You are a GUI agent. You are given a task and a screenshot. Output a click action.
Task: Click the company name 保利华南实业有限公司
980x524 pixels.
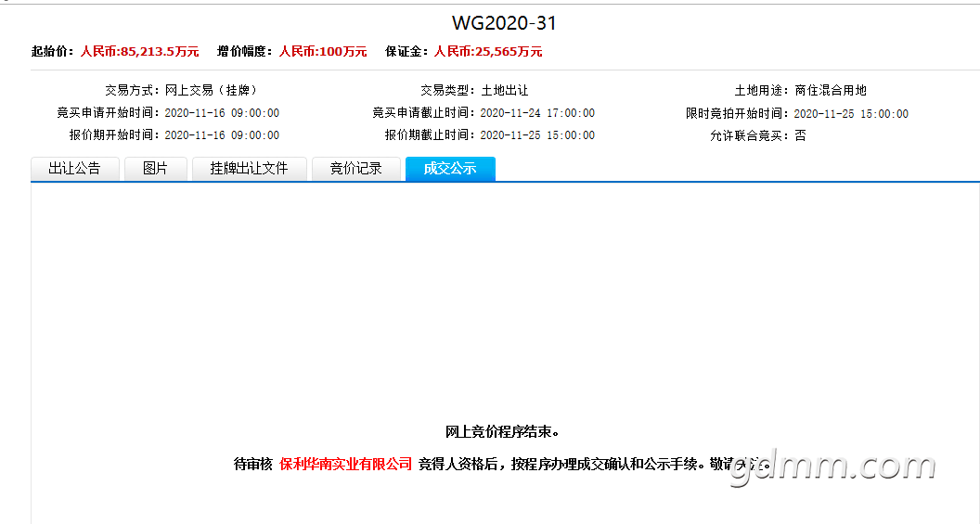[345, 464]
